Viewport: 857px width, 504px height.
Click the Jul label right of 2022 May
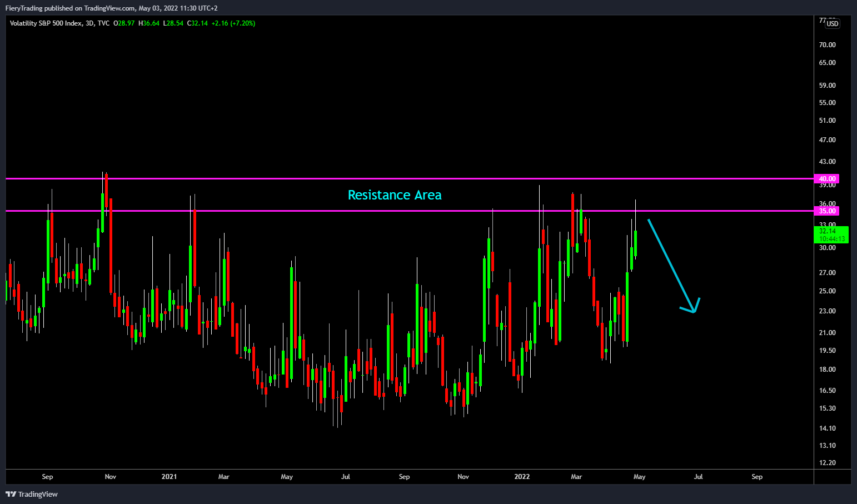[698, 477]
